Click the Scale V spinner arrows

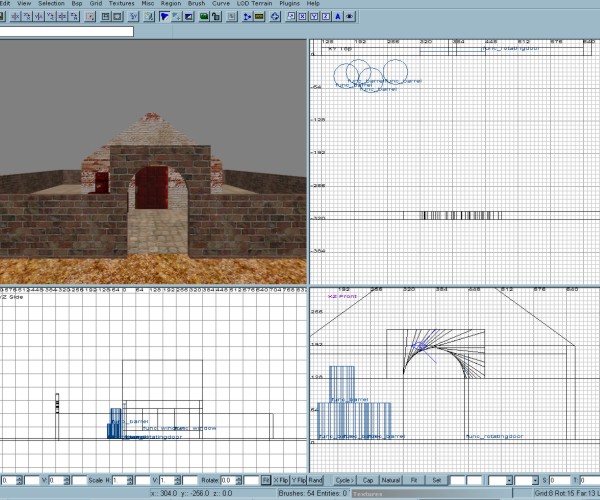(177, 480)
